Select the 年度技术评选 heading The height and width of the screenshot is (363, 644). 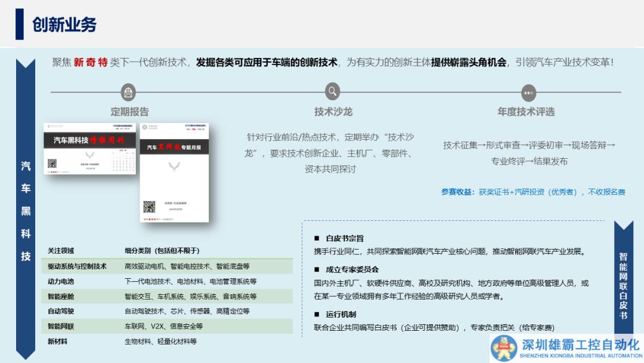[526, 112]
